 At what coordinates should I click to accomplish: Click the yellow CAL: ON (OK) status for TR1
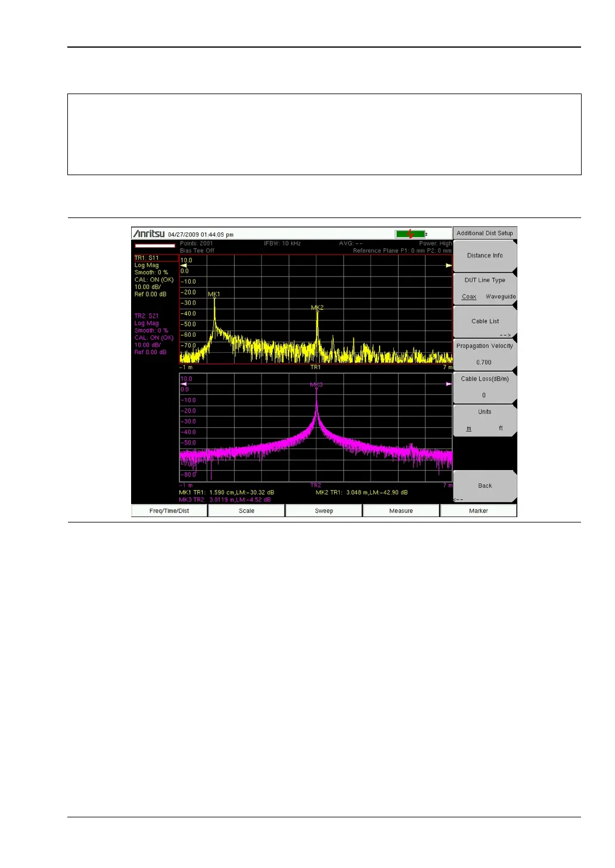pyautogui.click(x=154, y=280)
